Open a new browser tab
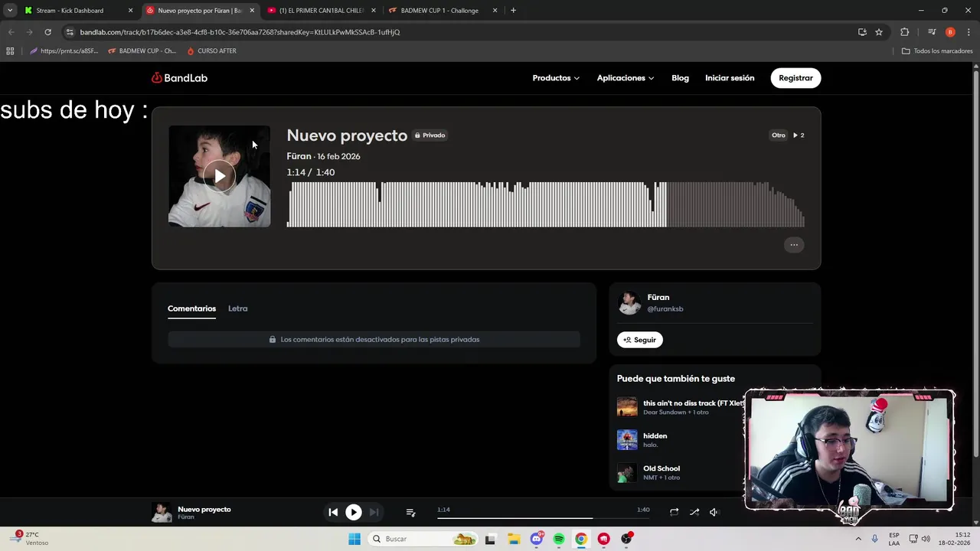Screen dimensions: 980x551 (x=513, y=11)
